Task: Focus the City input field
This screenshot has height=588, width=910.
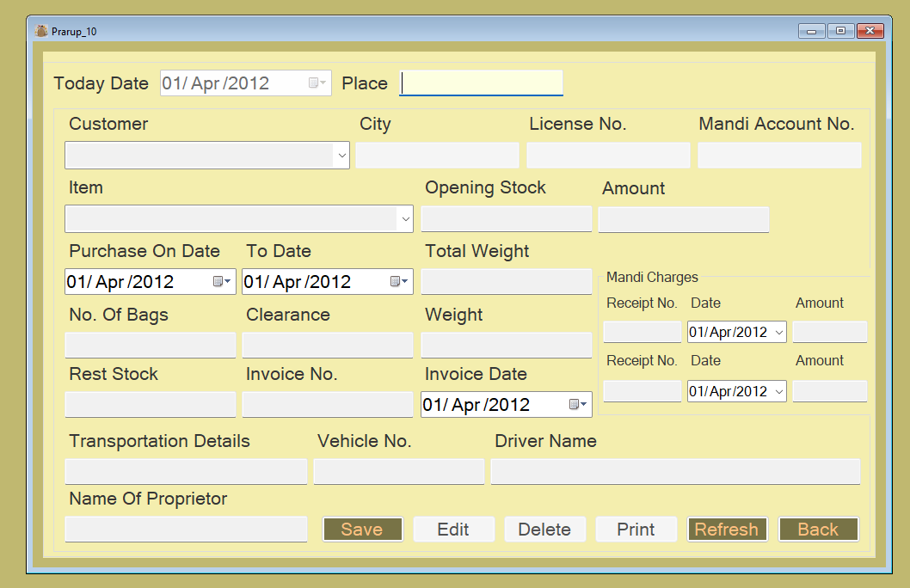Action: (437, 156)
